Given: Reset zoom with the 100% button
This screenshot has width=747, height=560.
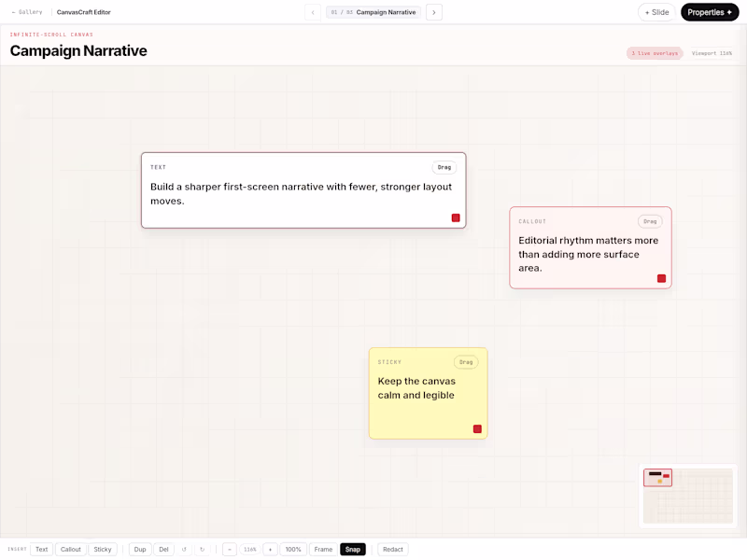Looking at the screenshot, I should pyautogui.click(x=292, y=549).
